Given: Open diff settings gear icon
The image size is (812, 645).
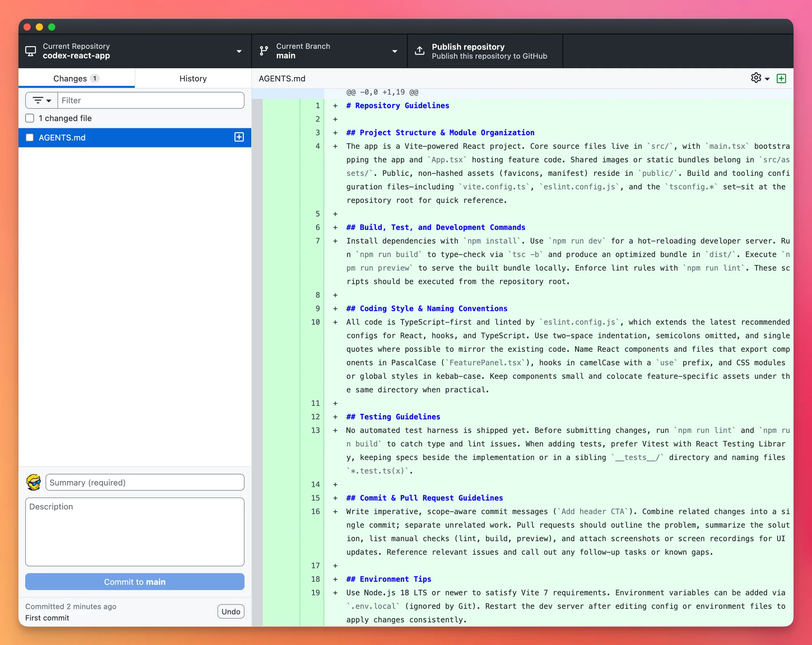Looking at the screenshot, I should coord(756,78).
